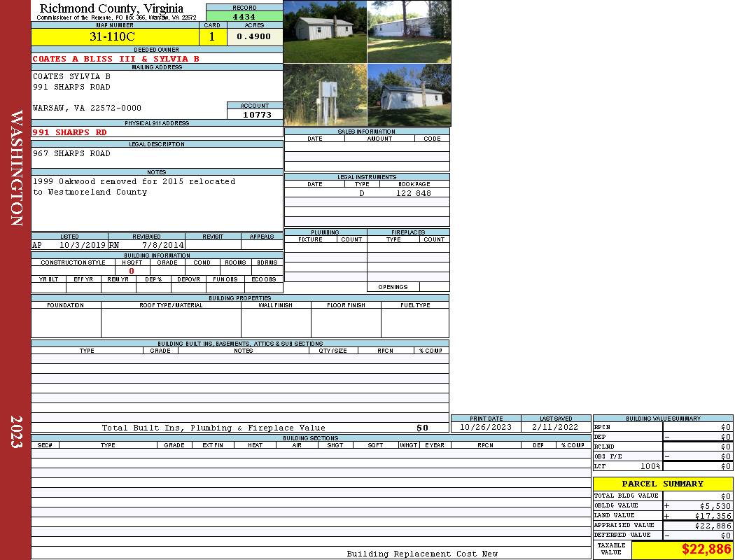Select land value $17,356

point(713,516)
